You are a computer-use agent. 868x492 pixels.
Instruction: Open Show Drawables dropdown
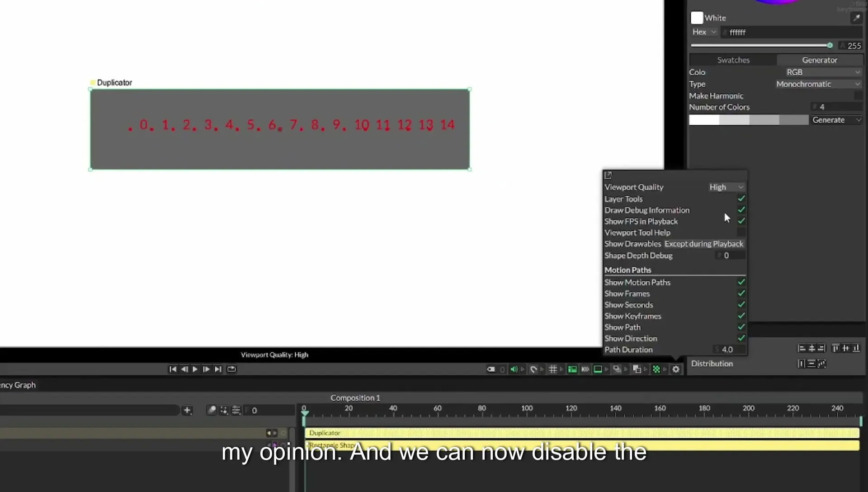[x=704, y=244]
